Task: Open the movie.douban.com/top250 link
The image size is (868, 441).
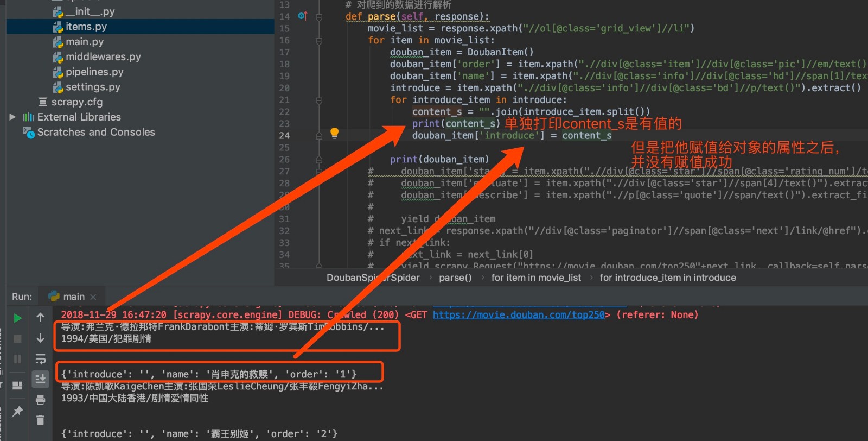Action: pyautogui.click(x=519, y=315)
